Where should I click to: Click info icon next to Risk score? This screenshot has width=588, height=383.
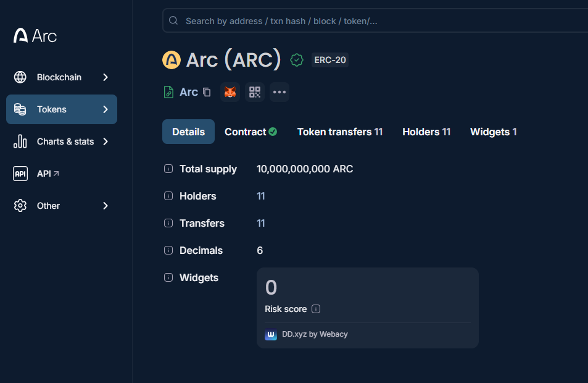[316, 309]
